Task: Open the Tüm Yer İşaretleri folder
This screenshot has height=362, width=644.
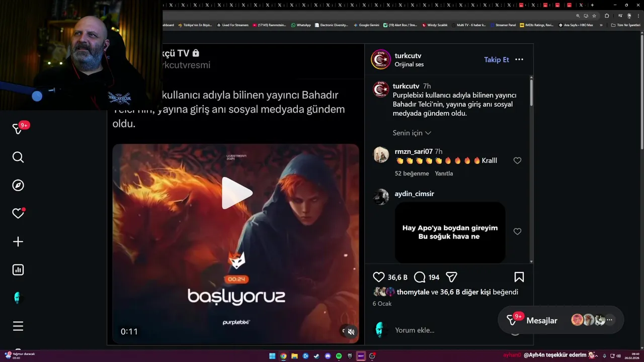Action: tap(625, 25)
